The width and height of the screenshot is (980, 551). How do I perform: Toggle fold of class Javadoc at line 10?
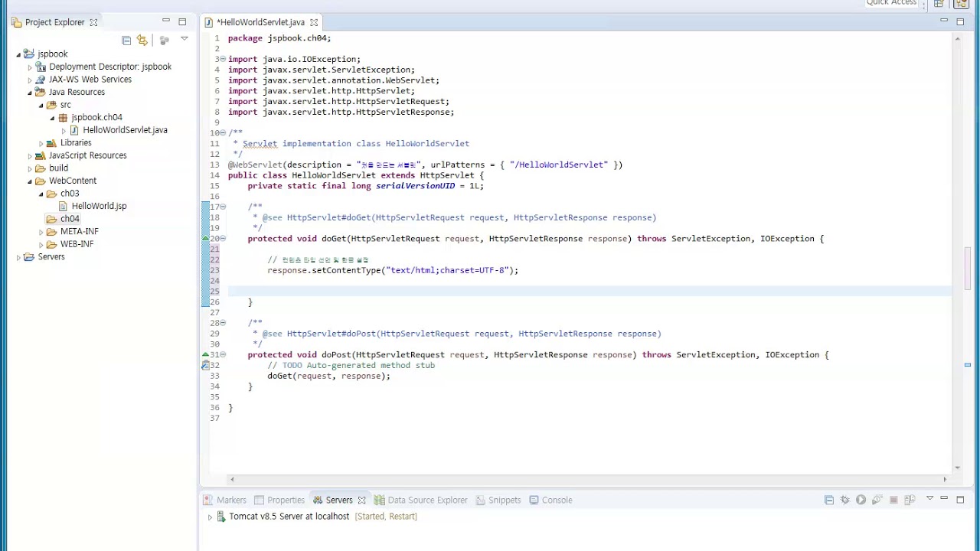[x=223, y=133]
